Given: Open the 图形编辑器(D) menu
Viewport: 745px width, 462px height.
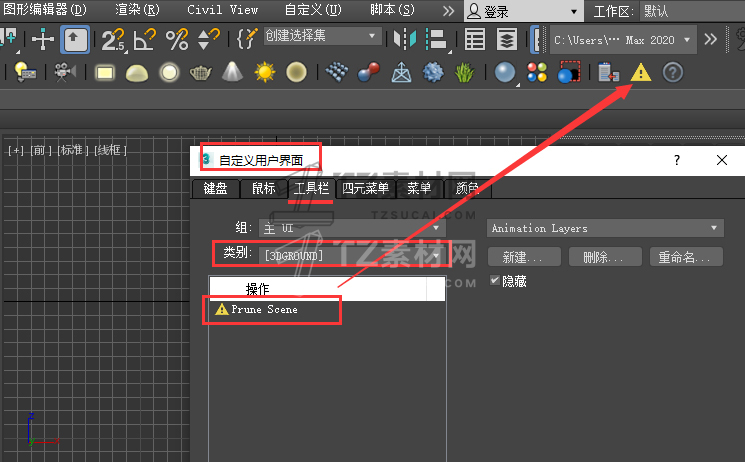Looking at the screenshot, I should pyautogui.click(x=45, y=10).
